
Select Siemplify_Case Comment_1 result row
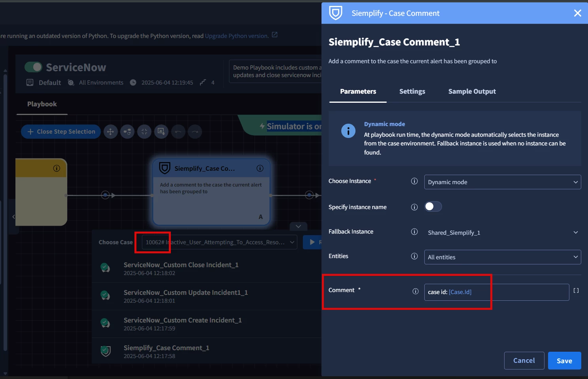coord(206,351)
